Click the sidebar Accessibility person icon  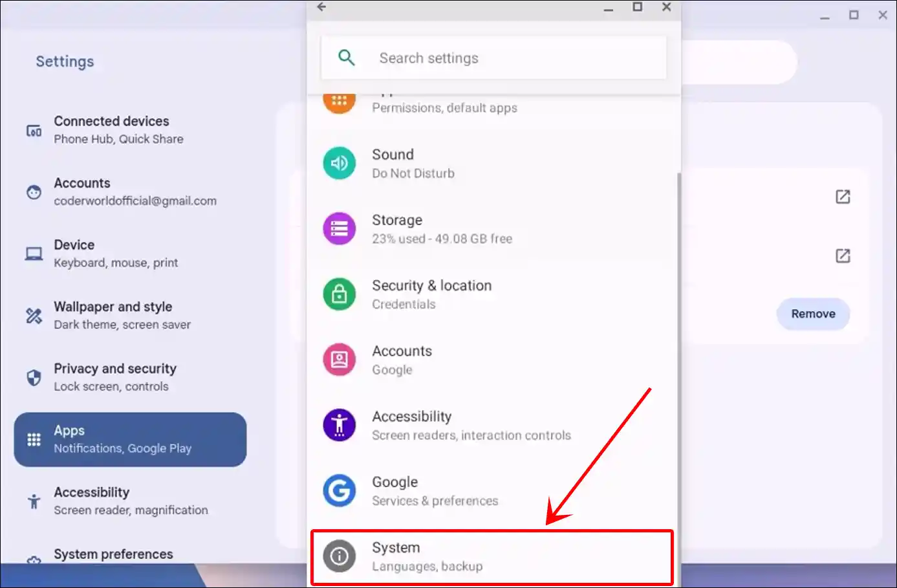pos(34,501)
